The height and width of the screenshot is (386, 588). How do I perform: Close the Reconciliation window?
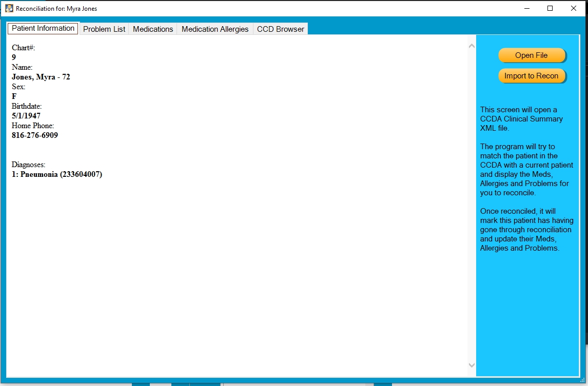click(x=573, y=8)
